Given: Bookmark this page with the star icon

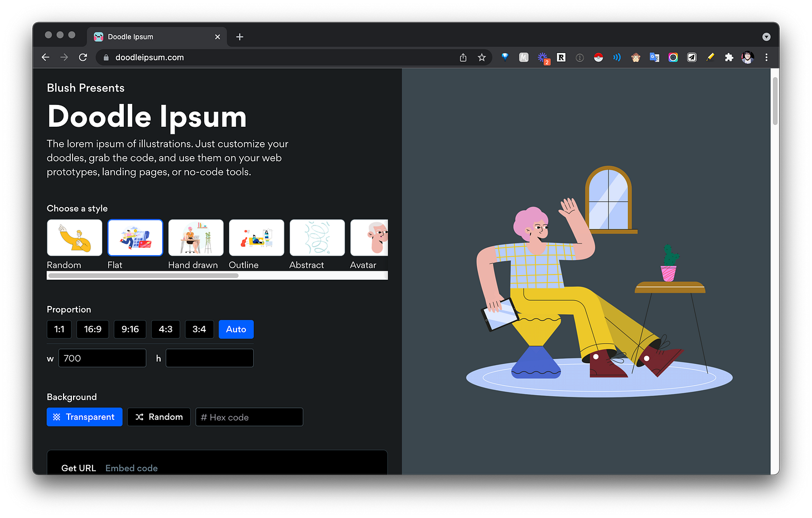Looking at the screenshot, I should [482, 57].
